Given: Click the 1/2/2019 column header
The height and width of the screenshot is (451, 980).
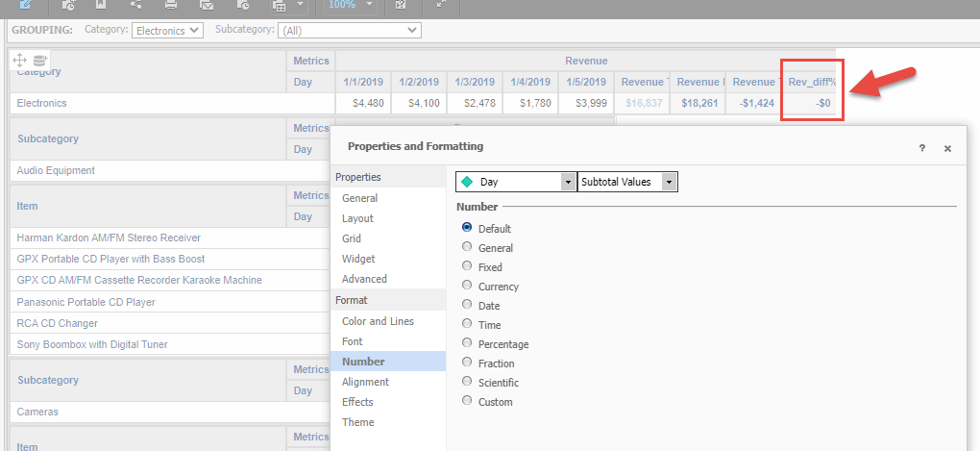Looking at the screenshot, I should coord(419,82).
